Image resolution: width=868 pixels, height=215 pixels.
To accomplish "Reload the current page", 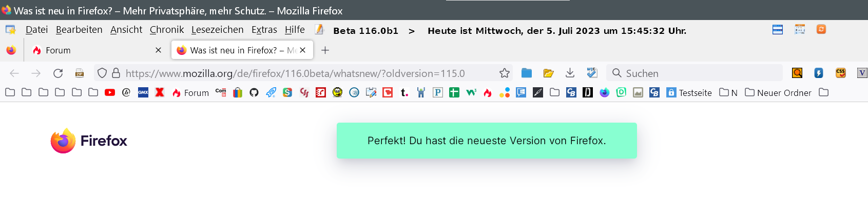I will coord(58,73).
